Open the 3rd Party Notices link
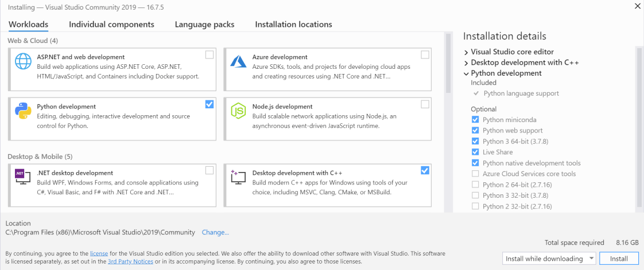This screenshot has height=270, width=644. 131,261
